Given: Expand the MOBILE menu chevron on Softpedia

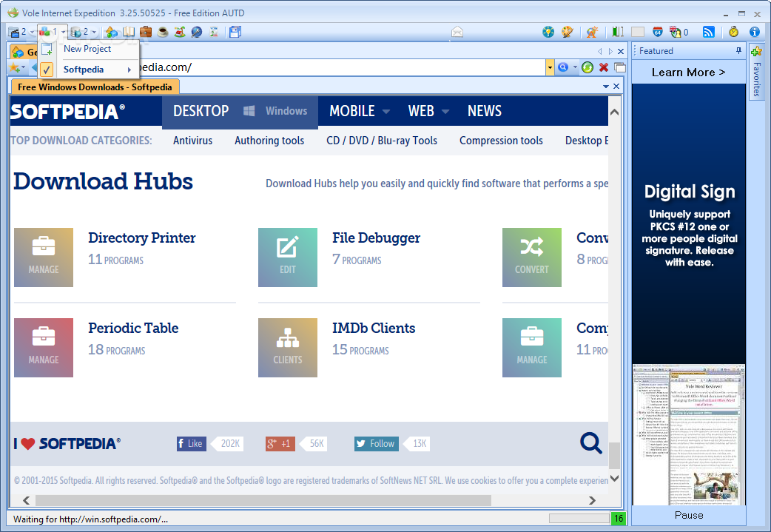Looking at the screenshot, I should tap(386, 112).
